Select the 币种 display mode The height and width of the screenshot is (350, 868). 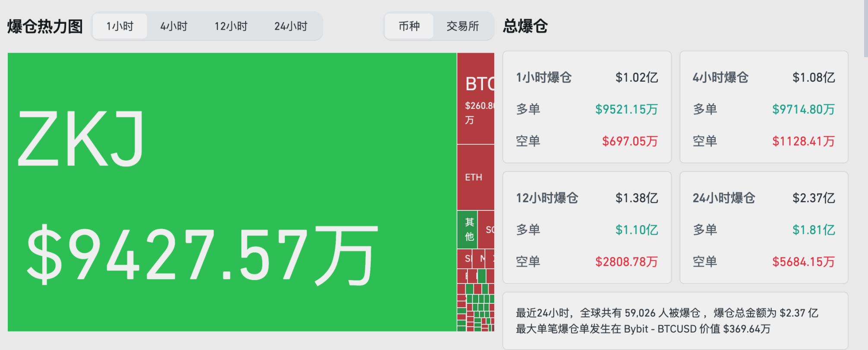(x=408, y=26)
